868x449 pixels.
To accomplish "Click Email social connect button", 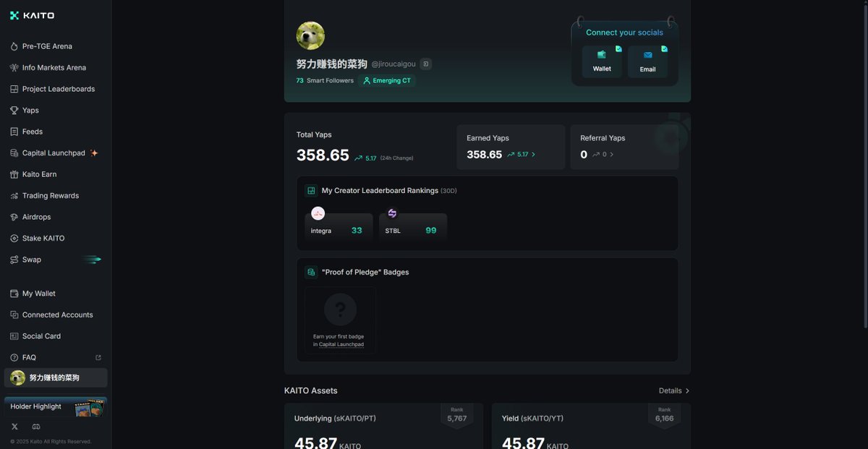I will 647,62.
